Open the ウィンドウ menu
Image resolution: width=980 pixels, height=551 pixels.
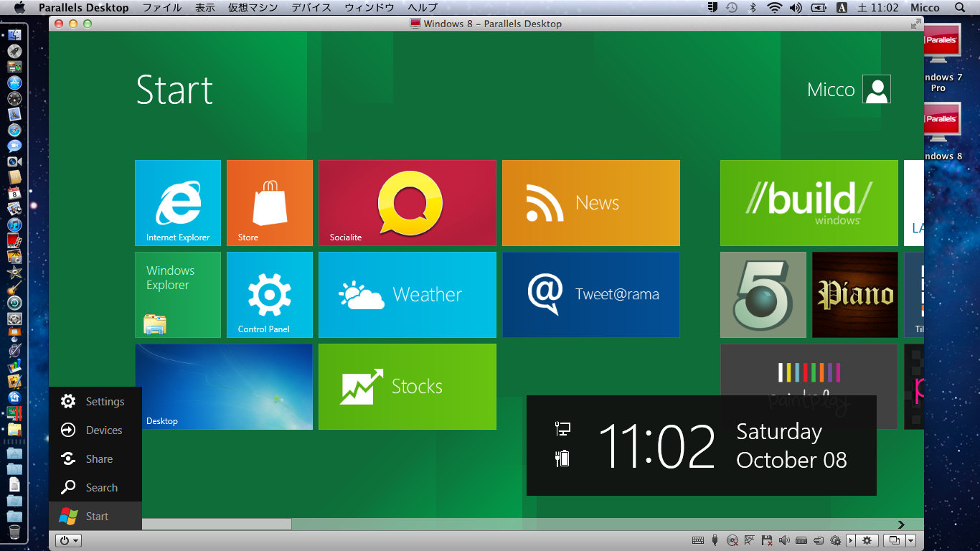click(x=369, y=7)
